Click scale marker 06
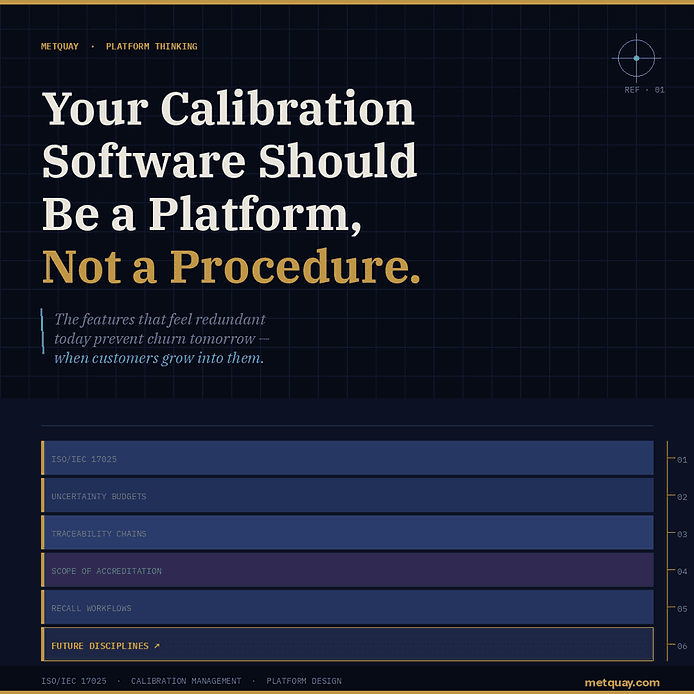The image size is (694, 694). pyautogui.click(x=682, y=646)
